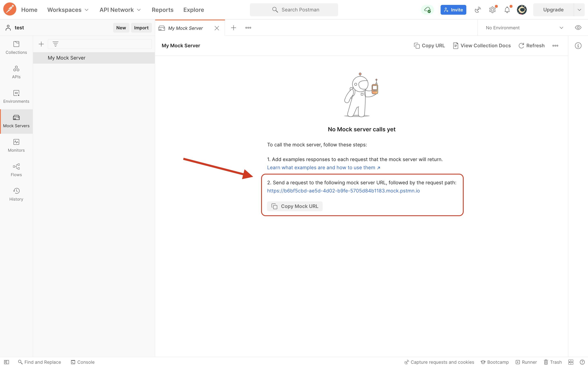Expand the Upgrade options chevron
Viewport: 588px width, 367px height.
point(579,10)
